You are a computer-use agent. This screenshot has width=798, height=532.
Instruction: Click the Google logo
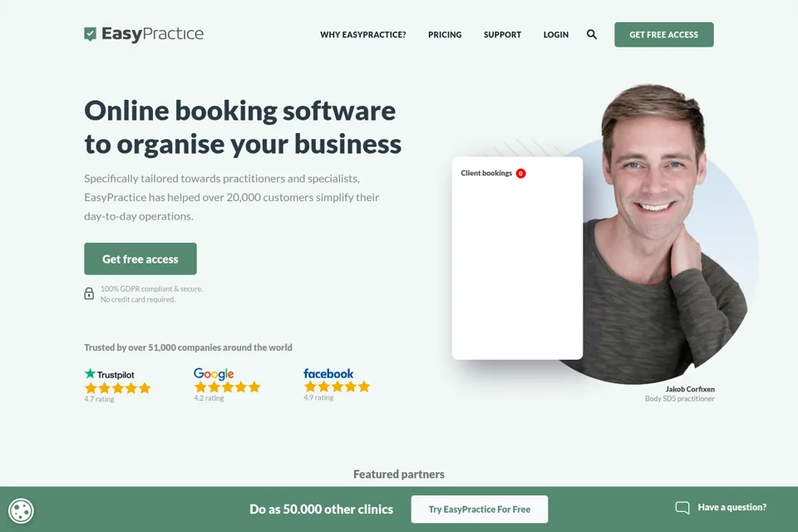click(214, 374)
